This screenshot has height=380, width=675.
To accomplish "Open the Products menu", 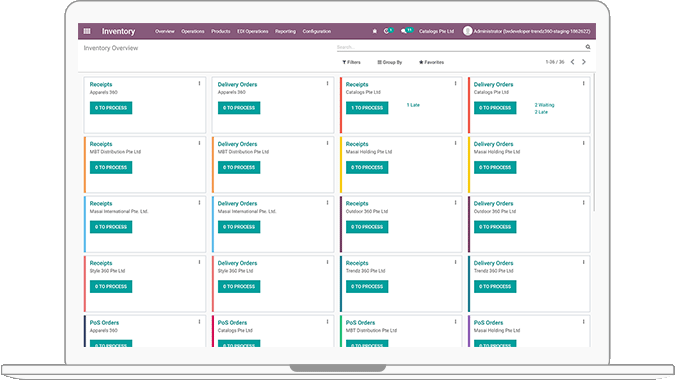I will click(221, 31).
